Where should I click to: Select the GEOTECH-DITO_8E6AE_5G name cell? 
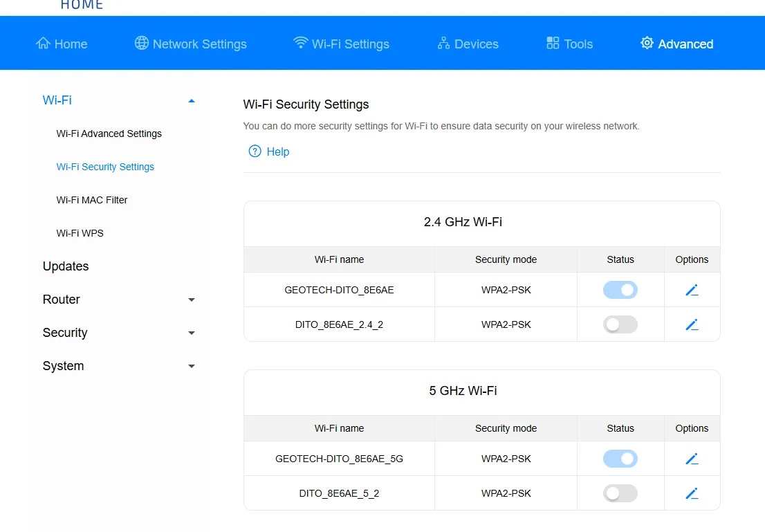pos(339,459)
